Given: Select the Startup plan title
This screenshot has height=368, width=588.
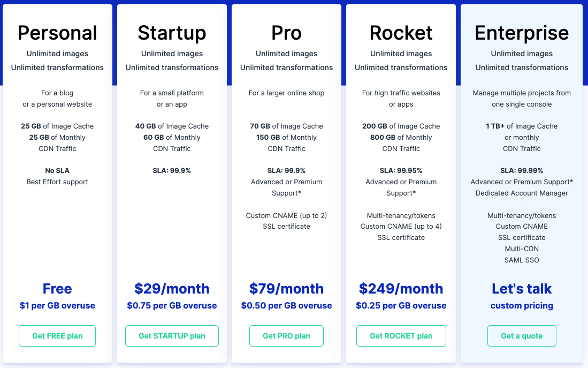Looking at the screenshot, I should (172, 33).
